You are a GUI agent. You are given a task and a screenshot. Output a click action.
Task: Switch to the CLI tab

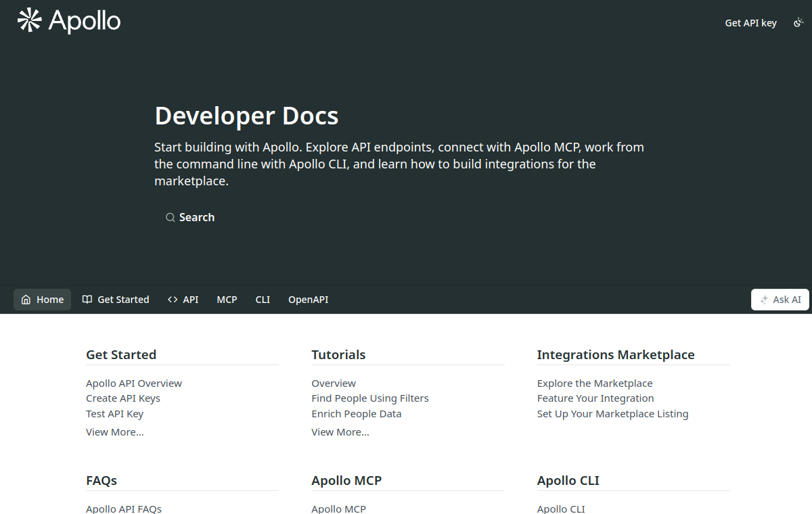[263, 300]
